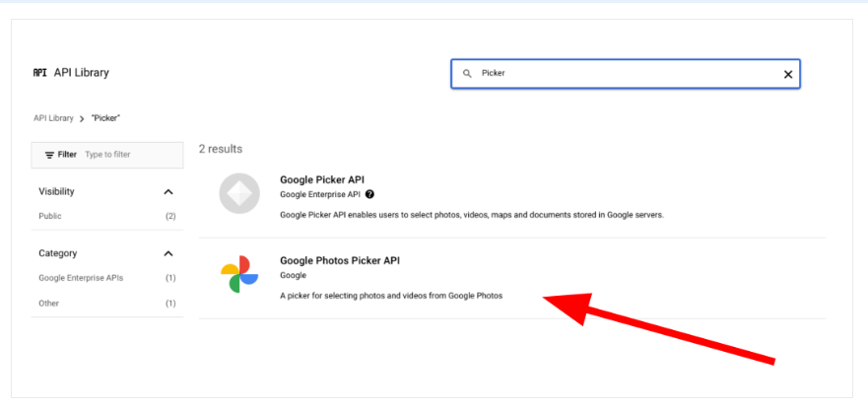This screenshot has width=868, height=411.
Task: Click the "Picker" breadcrumb item
Action: point(105,118)
